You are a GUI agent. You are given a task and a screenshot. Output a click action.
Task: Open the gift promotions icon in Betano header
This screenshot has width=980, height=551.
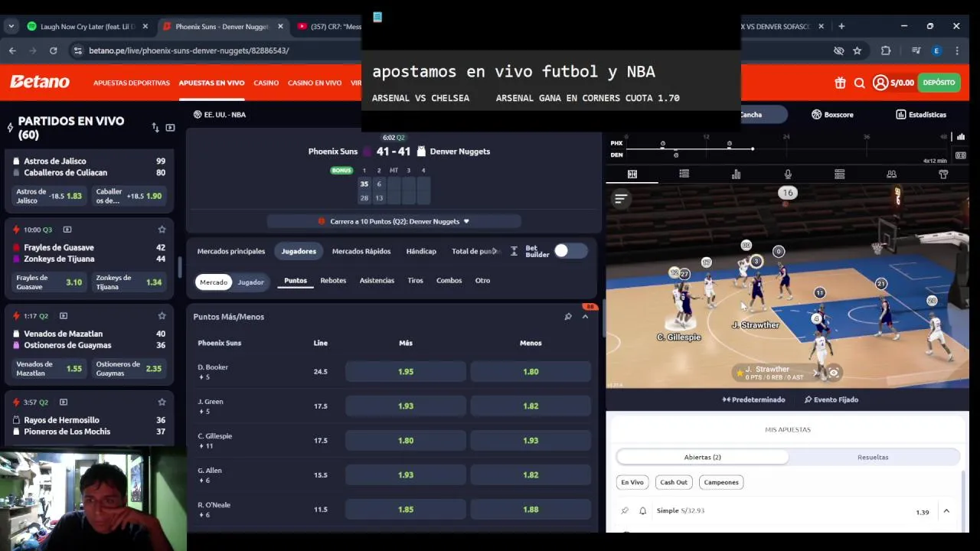[840, 83]
